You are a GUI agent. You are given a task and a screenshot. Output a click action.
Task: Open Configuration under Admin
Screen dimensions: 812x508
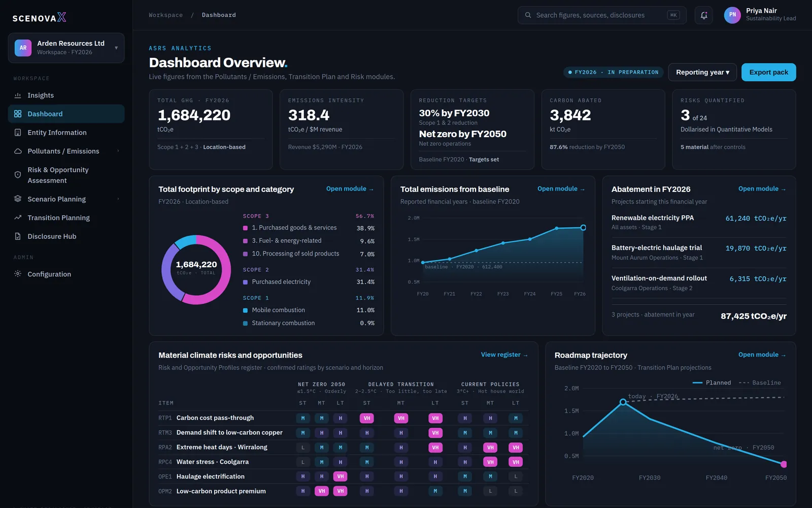point(66,274)
